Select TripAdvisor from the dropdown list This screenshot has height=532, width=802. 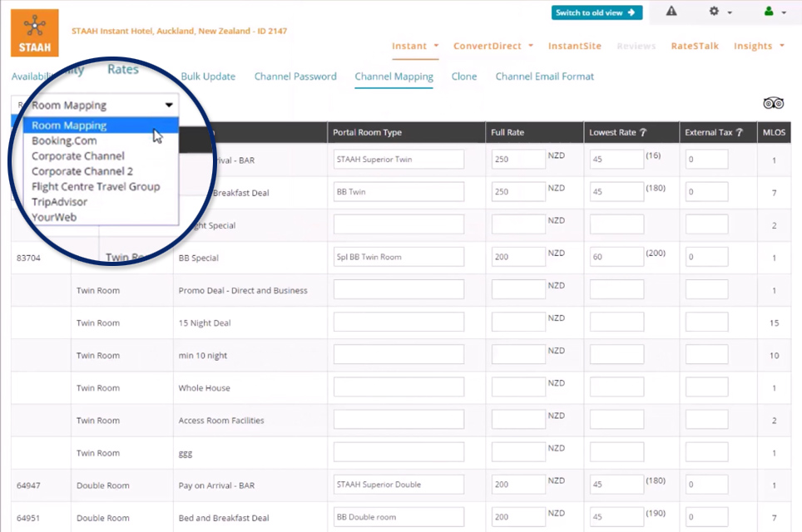[101, 202]
